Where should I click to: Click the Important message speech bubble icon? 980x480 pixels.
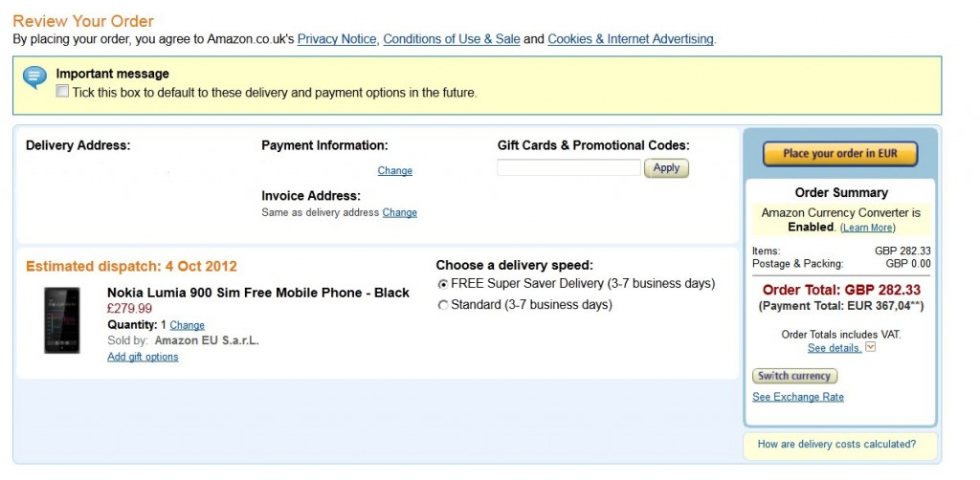pyautogui.click(x=34, y=76)
